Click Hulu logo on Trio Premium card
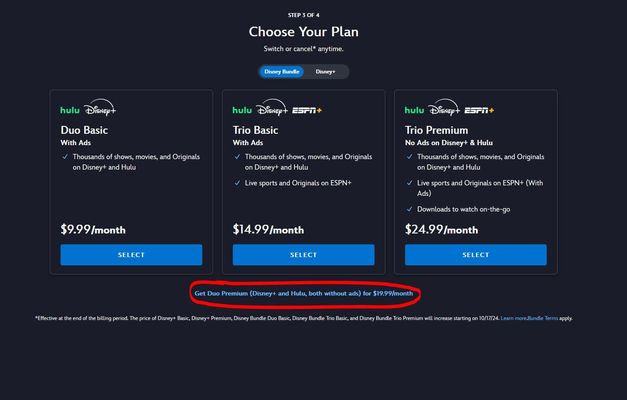The height and width of the screenshot is (400, 627). tap(414, 110)
